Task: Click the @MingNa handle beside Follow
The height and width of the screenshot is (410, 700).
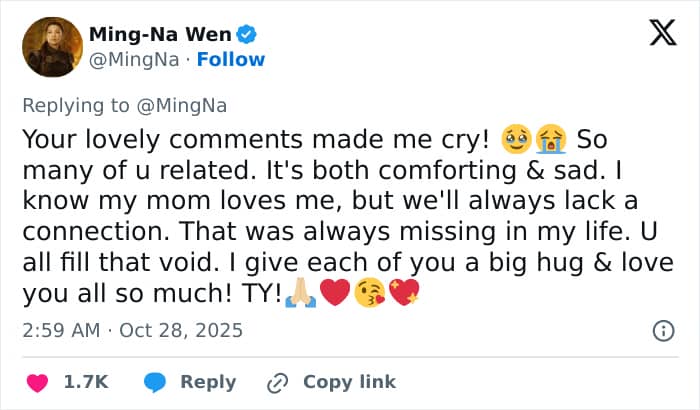Action: click(133, 59)
